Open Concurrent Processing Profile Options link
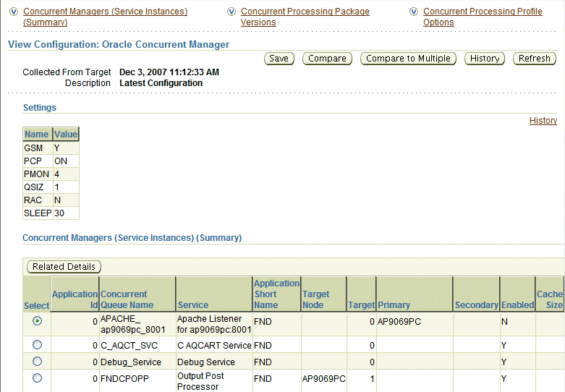 (x=483, y=17)
